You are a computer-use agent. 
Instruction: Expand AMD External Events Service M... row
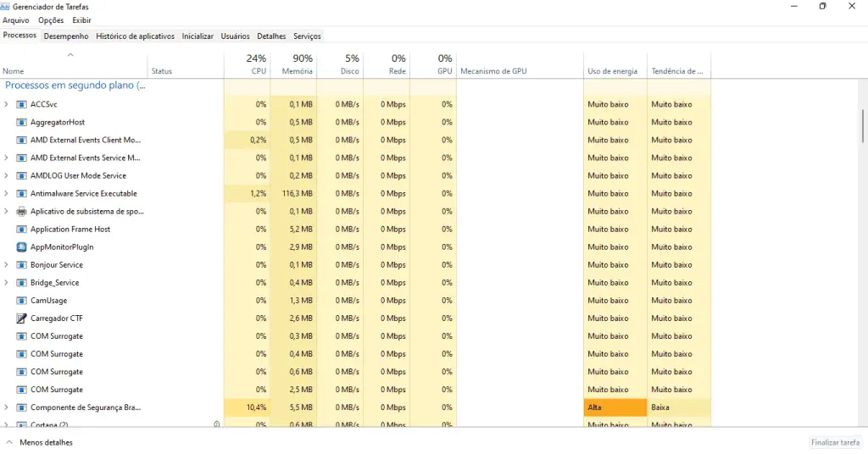point(6,158)
